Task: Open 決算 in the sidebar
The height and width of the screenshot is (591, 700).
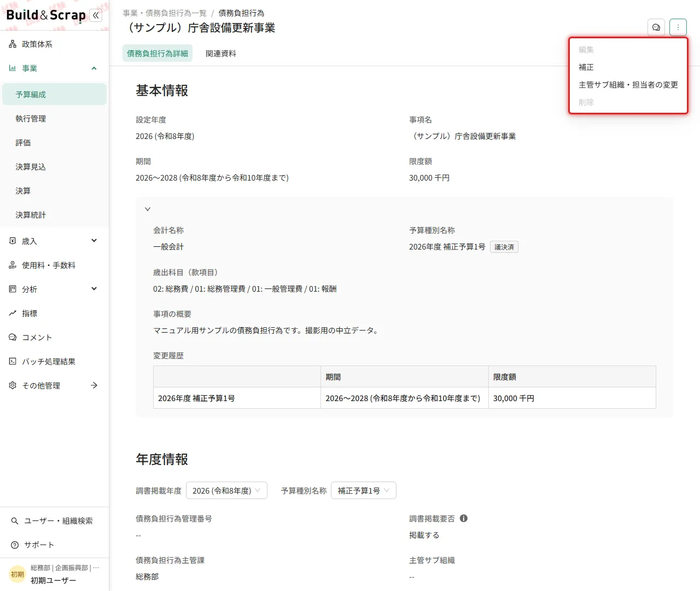Action: 54,191
